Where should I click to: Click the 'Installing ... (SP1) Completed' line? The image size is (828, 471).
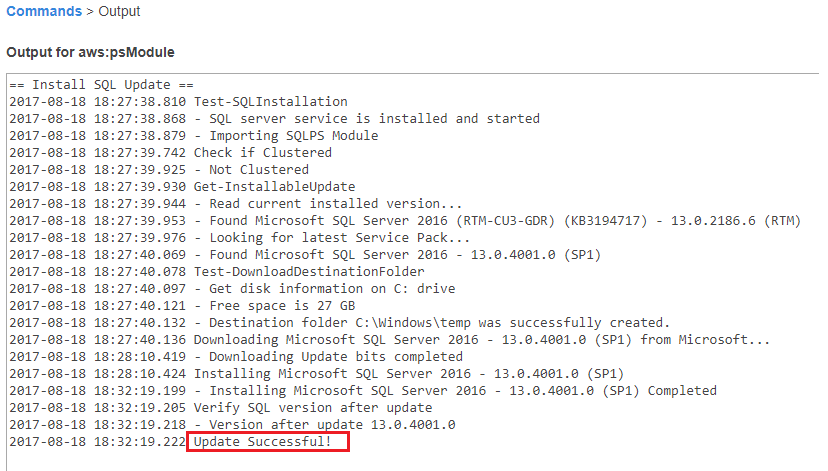[x=363, y=390]
